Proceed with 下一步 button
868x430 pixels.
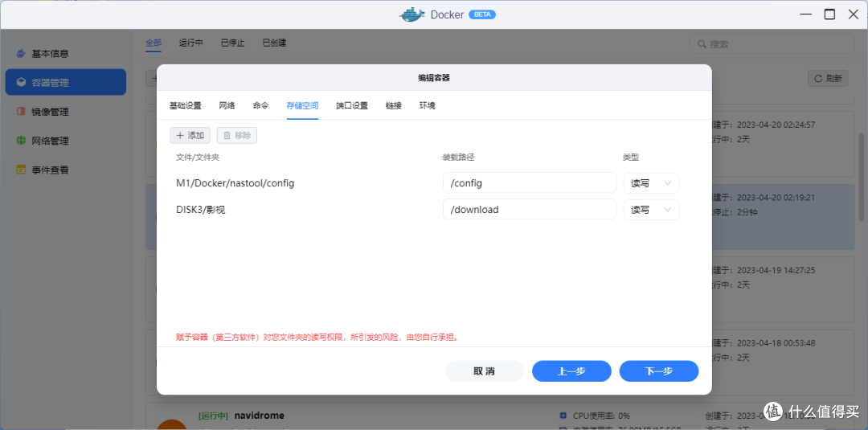(659, 371)
